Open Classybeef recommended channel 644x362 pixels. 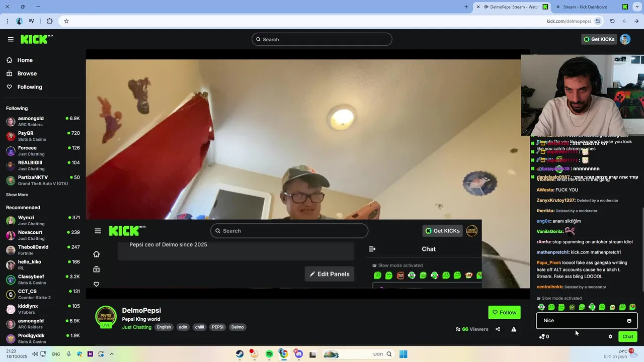tap(42, 279)
